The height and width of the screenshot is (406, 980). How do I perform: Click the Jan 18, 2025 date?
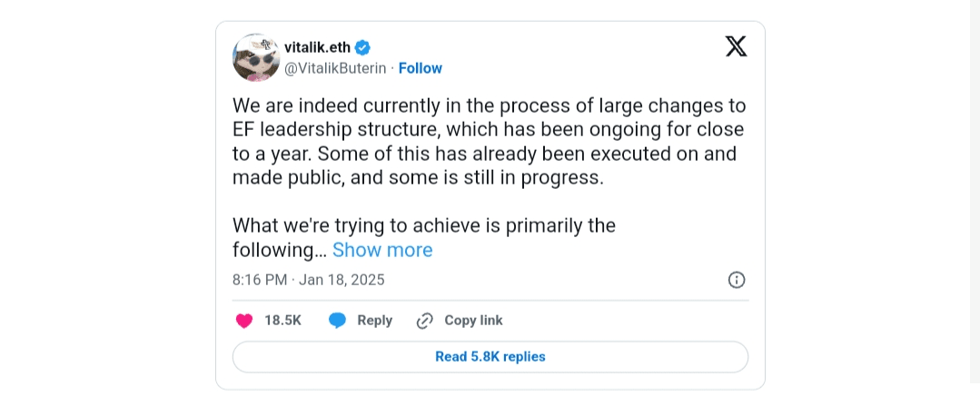click(x=342, y=280)
